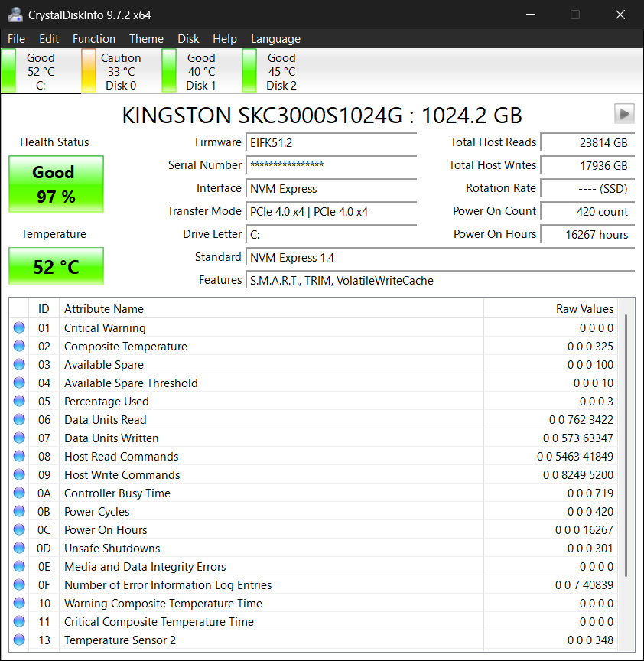The height and width of the screenshot is (661, 644).
Task: Click status orb for Unsafe Shutdowns
Action: (x=19, y=548)
